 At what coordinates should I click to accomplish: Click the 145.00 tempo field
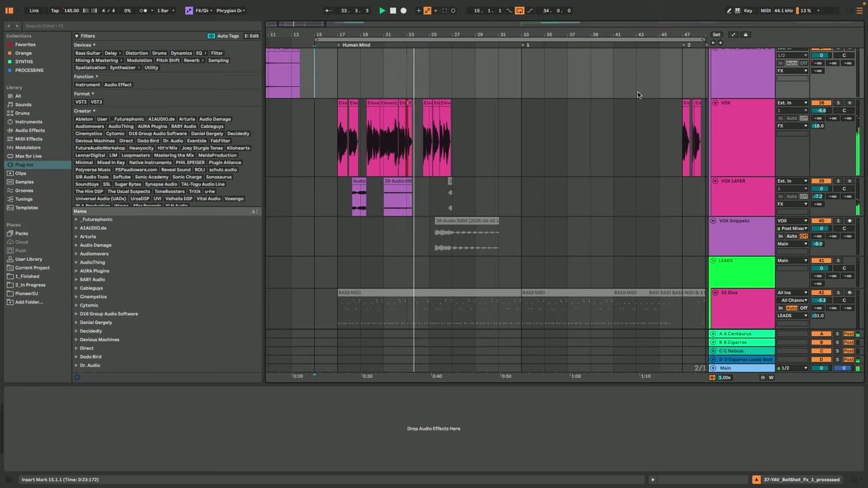point(71,10)
